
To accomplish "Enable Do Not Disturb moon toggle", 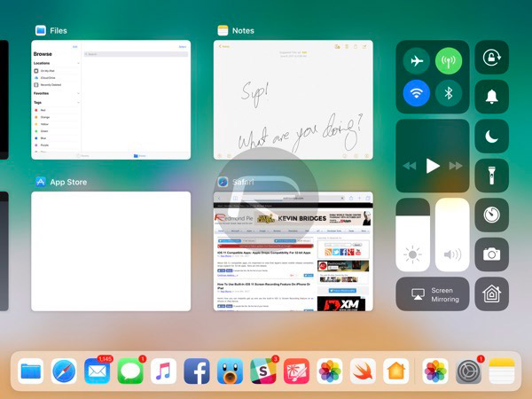I will click(x=491, y=136).
